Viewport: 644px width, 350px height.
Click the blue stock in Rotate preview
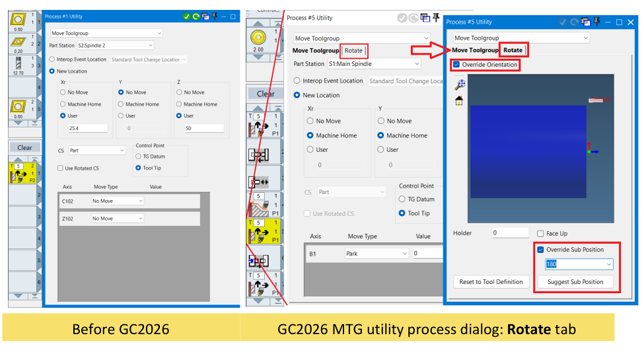click(528, 152)
